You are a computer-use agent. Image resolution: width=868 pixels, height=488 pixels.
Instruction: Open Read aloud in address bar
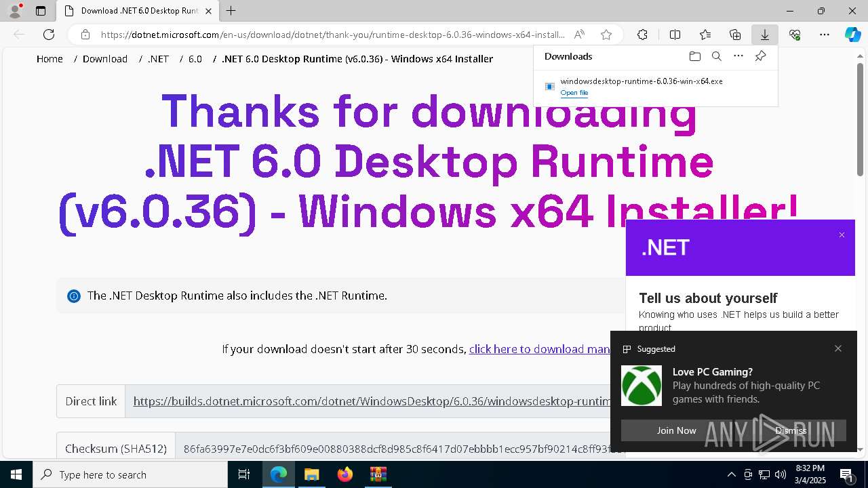click(579, 35)
